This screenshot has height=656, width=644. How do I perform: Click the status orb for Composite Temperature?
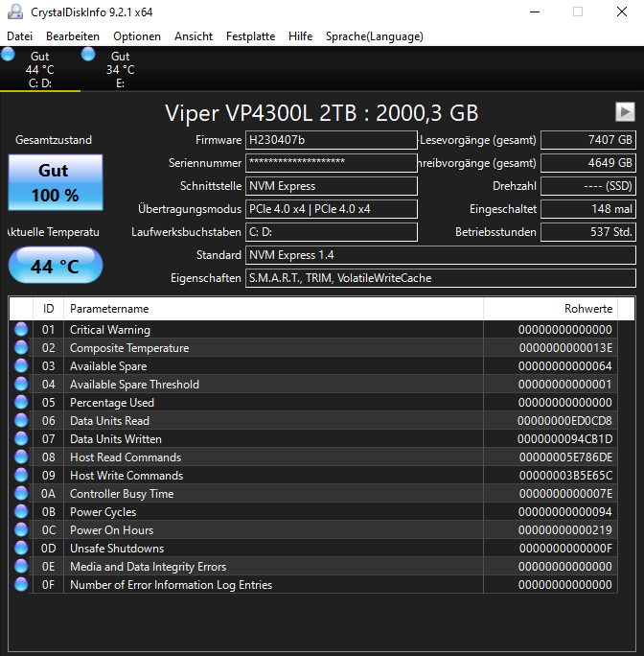(21, 347)
